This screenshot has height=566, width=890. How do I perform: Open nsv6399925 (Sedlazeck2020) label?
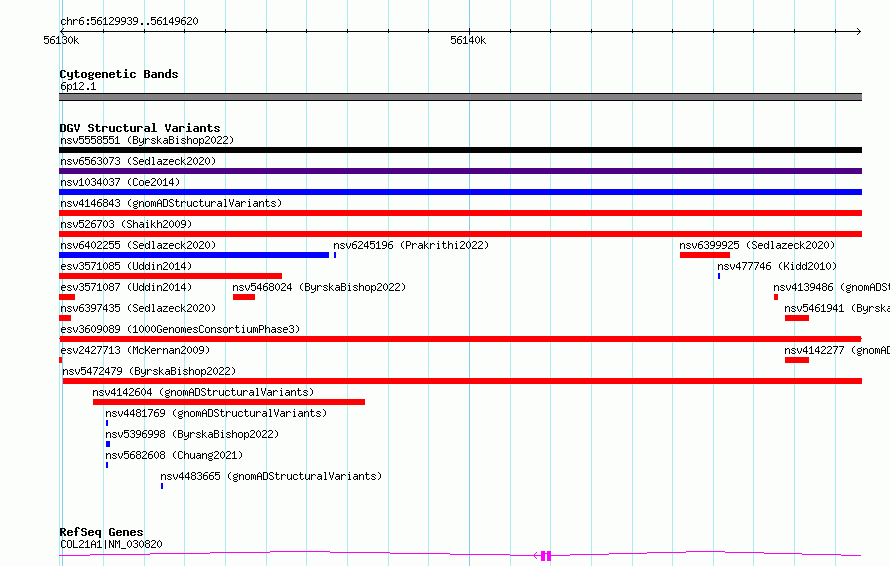pyautogui.click(x=757, y=245)
